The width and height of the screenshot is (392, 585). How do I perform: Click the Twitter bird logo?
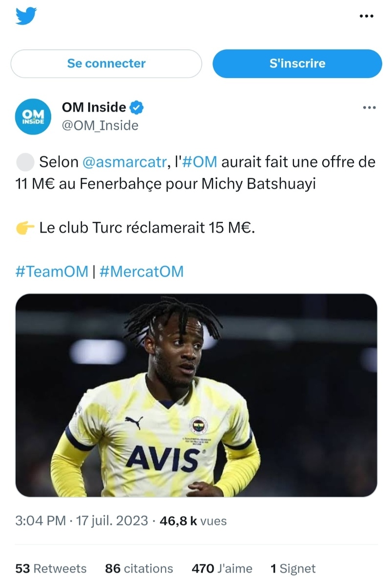pyautogui.click(x=26, y=17)
